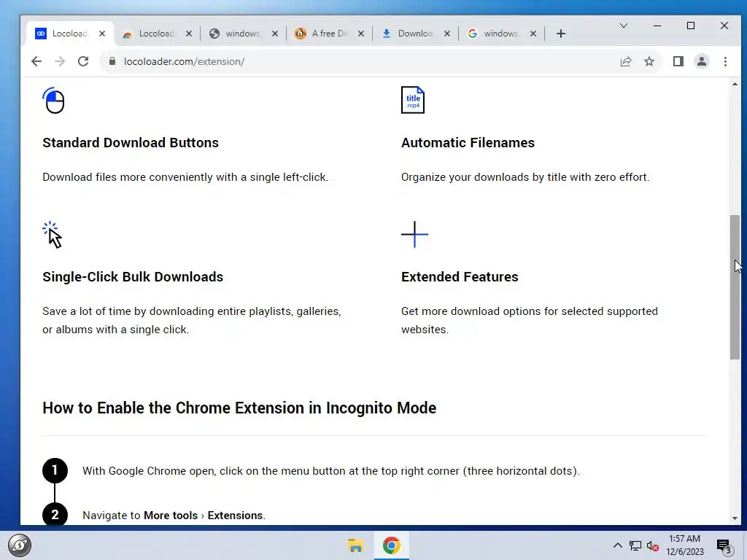
Task: Open the notification center icon
Action: 724,547
